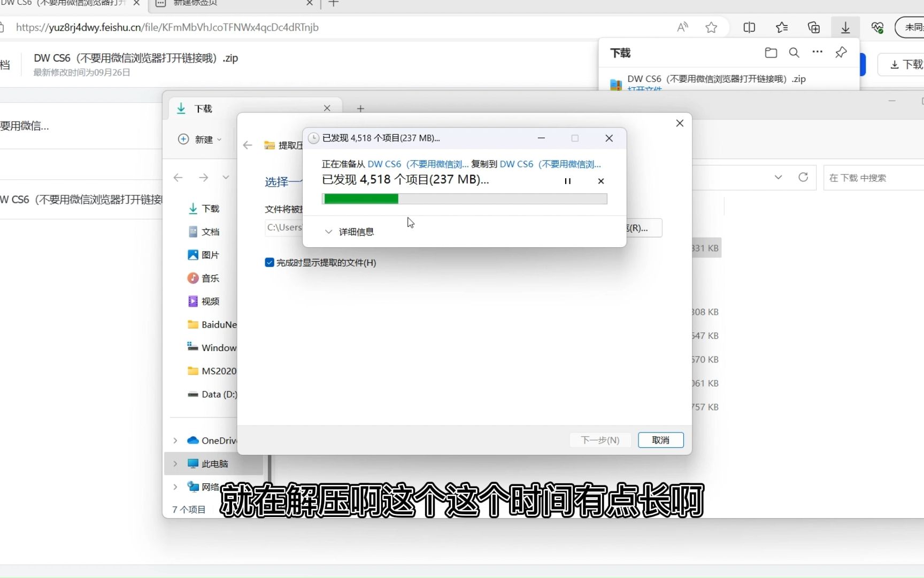Open BaiduNe folder in sidebar
The height and width of the screenshot is (578, 924).
click(212, 324)
